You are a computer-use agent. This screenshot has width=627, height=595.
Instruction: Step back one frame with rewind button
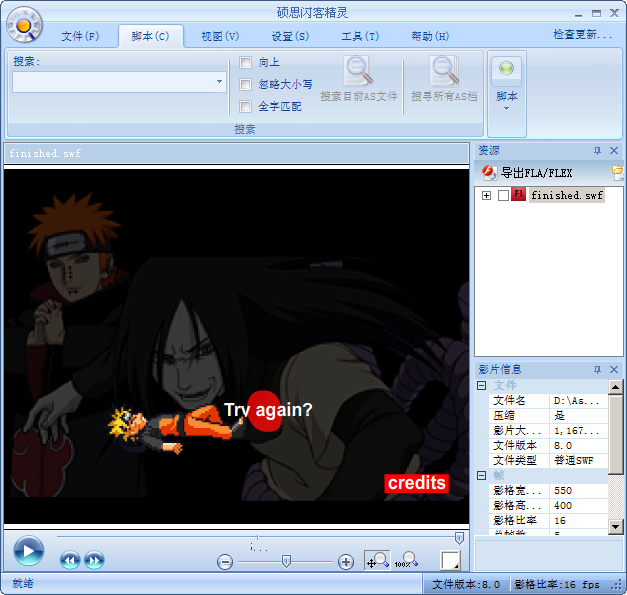tap(70, 560)
